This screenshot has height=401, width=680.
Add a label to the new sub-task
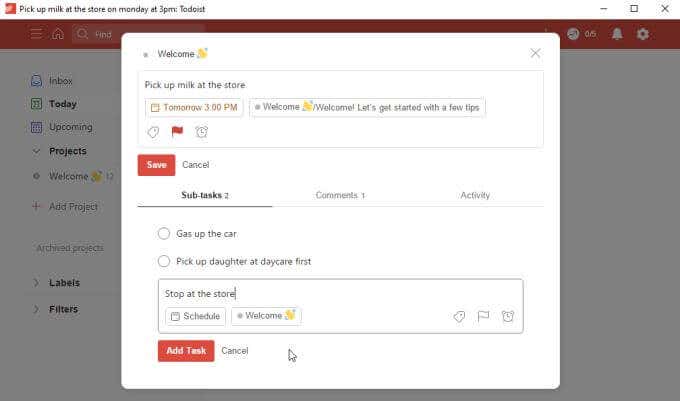(x=459, y=316)
